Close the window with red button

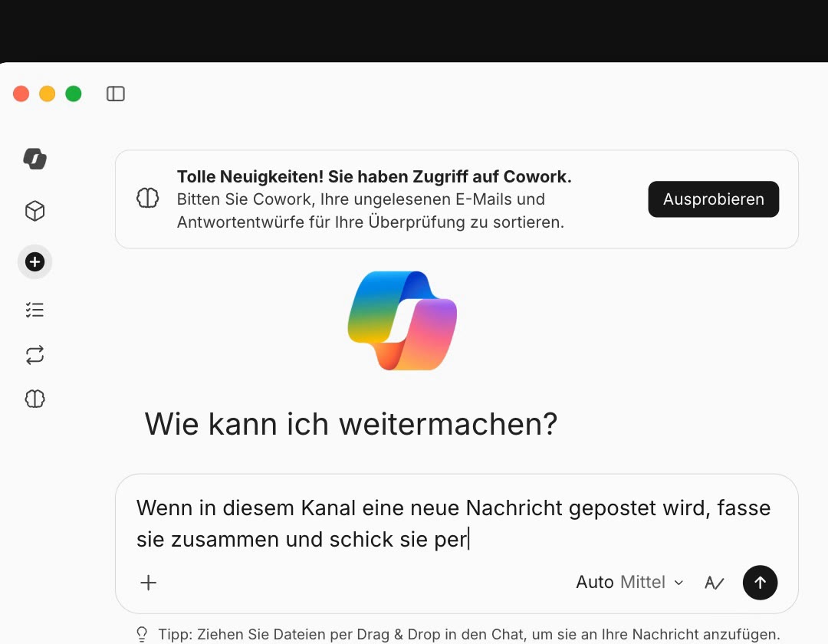pos(21,94)
